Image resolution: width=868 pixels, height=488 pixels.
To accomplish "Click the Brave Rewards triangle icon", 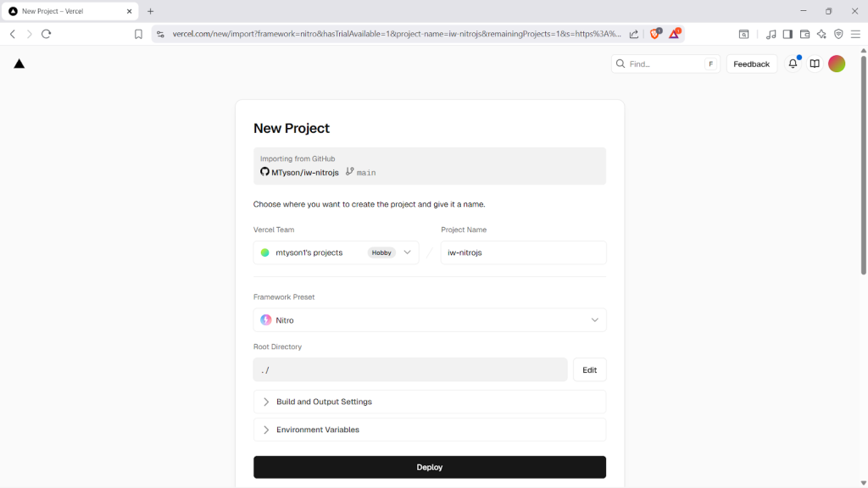I will tap(675, 34).
